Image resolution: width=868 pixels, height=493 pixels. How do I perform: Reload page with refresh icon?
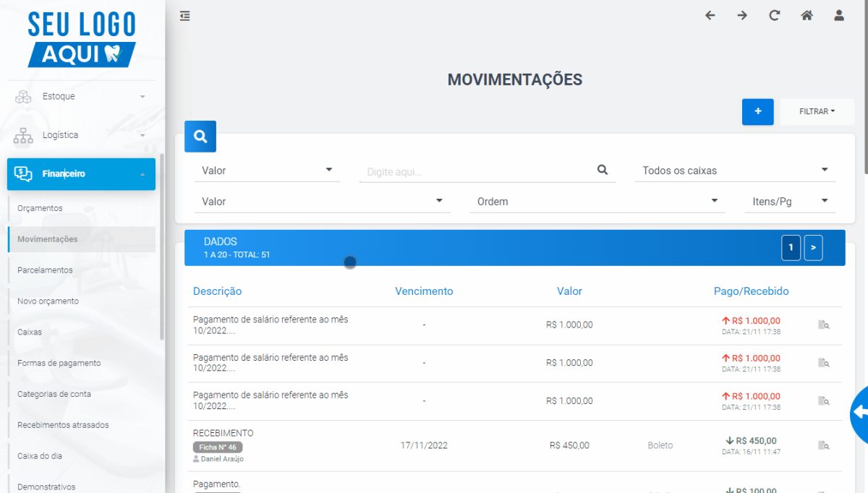click(x=775, y=15)
